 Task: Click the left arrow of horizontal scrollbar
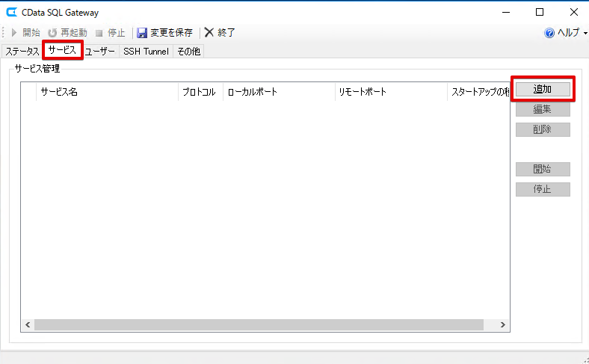point(28,325)
